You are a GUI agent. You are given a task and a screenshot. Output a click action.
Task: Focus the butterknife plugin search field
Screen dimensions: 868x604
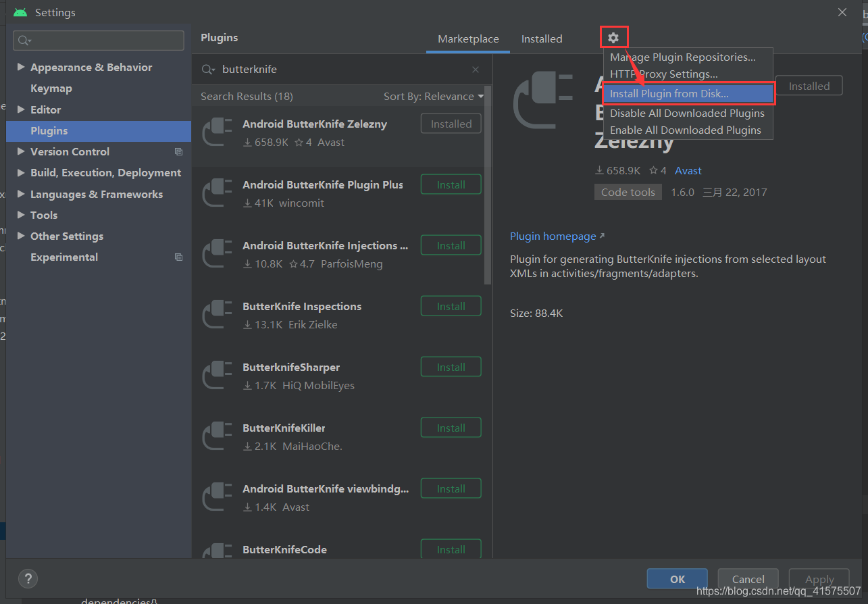coord(341,70)
